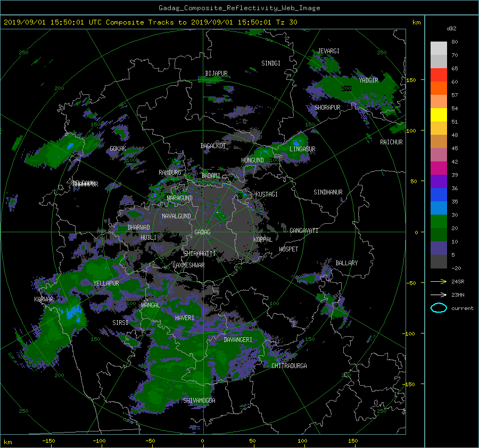The width and height of the screenshot is (479, 448).
Task: Click the KUSTAGI city label
Action: (267, 194)
